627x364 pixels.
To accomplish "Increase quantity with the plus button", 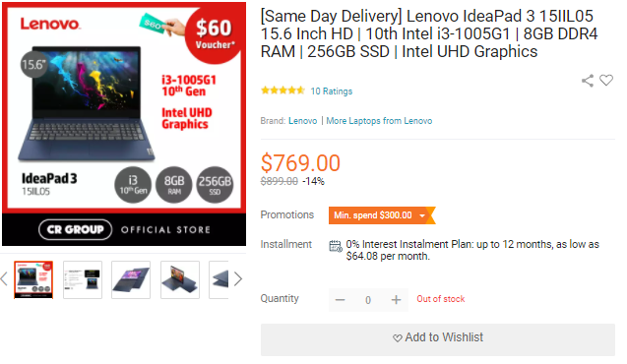I will coord(396,300).
